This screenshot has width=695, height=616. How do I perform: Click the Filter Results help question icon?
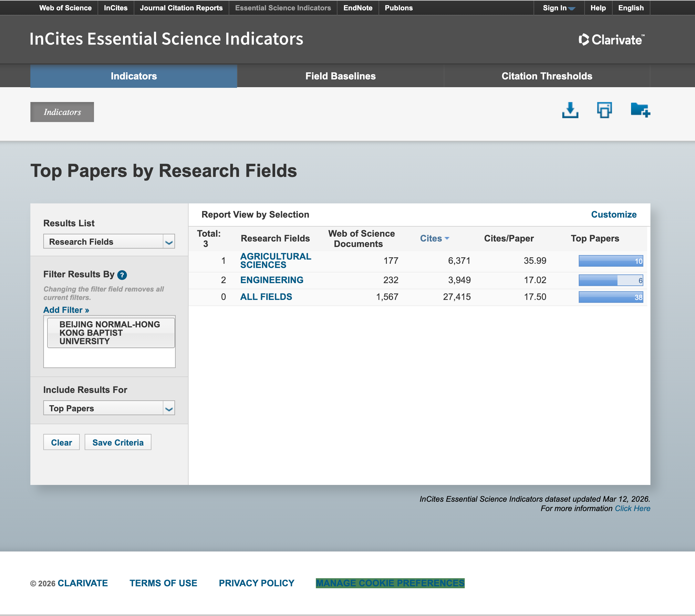click(122, 275)
